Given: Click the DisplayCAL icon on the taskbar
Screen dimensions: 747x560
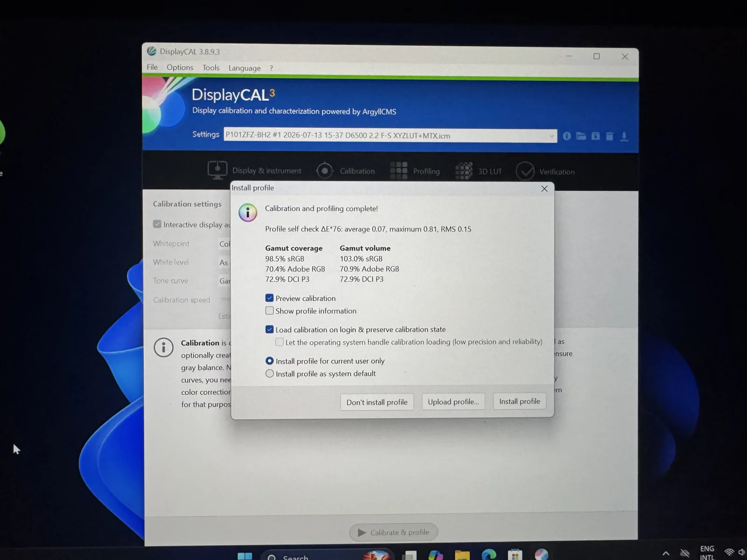Looking at the screenshot, I should pyautogui.click(x=542, y=554).
